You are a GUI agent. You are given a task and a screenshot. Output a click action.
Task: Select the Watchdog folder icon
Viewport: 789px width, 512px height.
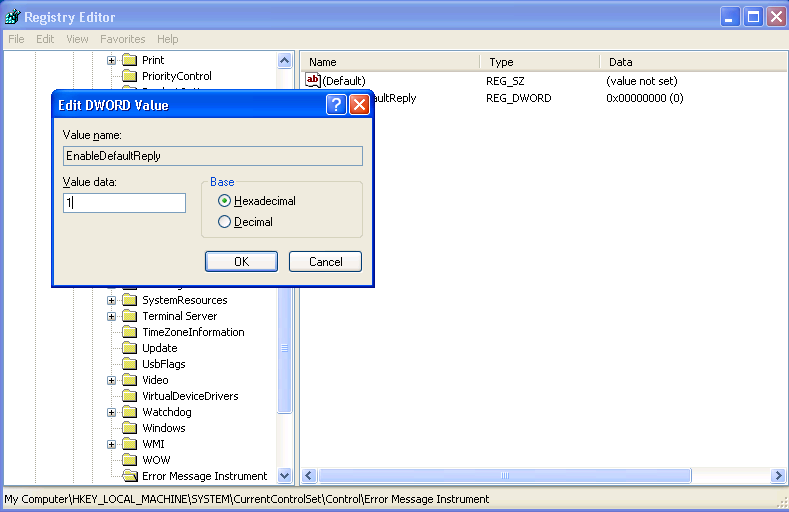[129, 412]
